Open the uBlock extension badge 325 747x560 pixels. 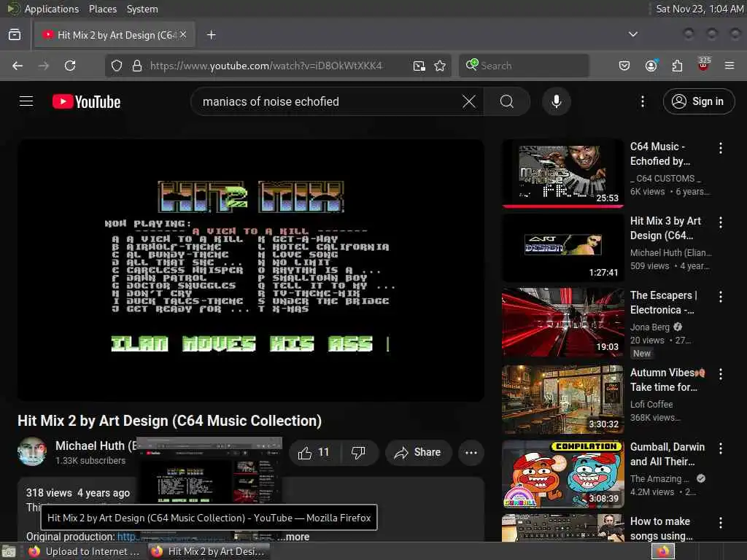704,65
